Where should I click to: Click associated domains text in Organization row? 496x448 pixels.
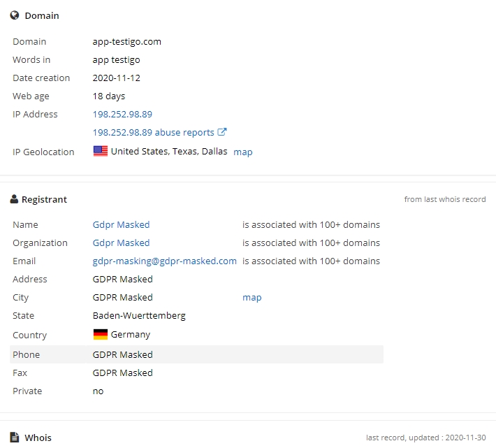[312, 243]
